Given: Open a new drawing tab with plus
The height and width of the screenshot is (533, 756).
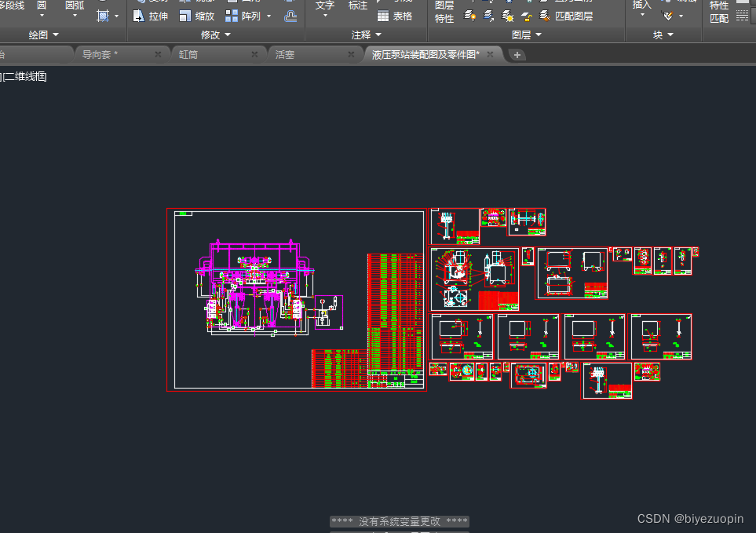Looking at the screenshot, I should (x=517, y=55).
